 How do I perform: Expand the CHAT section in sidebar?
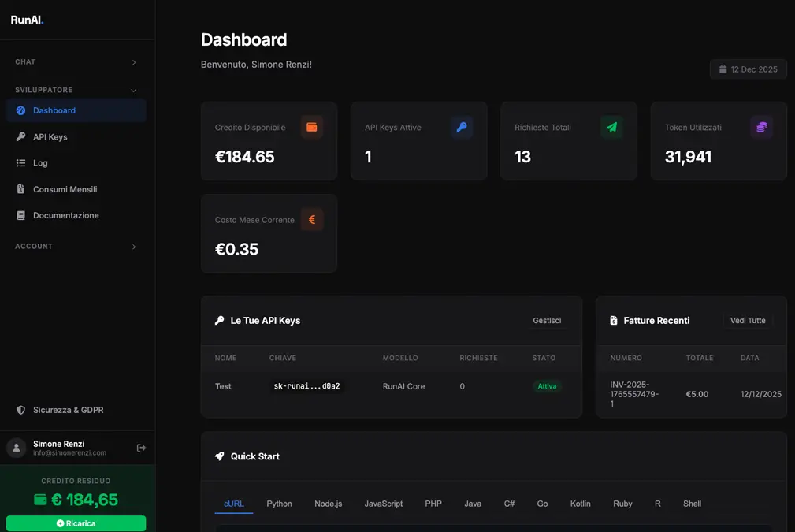pos(76,61)
